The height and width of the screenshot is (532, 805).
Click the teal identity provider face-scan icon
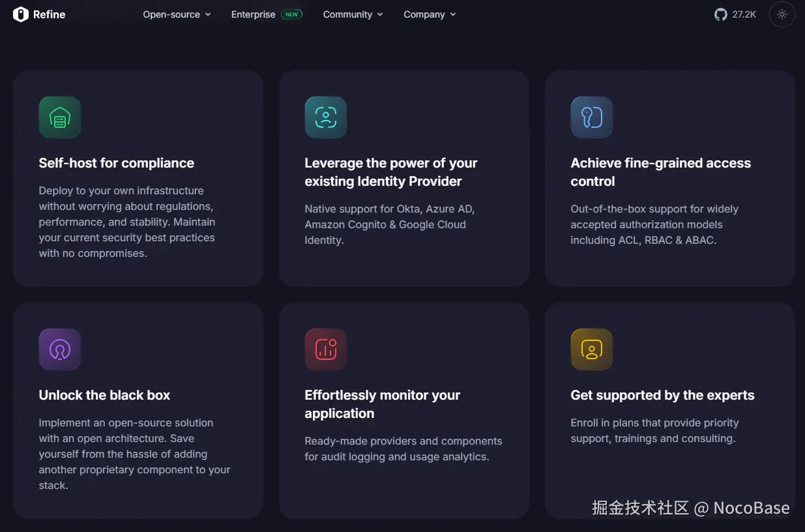(326, 118)
